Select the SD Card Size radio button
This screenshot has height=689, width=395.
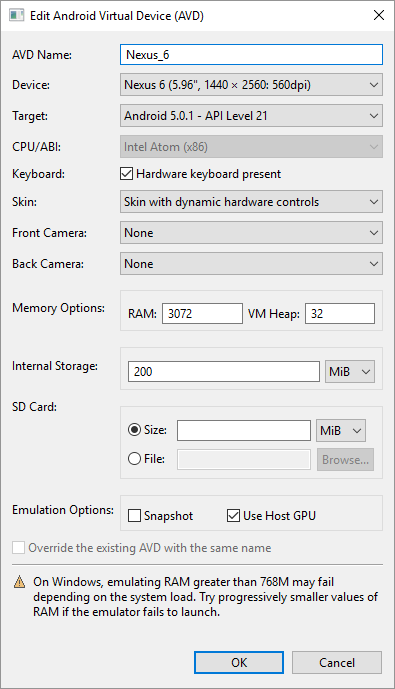(134, 430)
